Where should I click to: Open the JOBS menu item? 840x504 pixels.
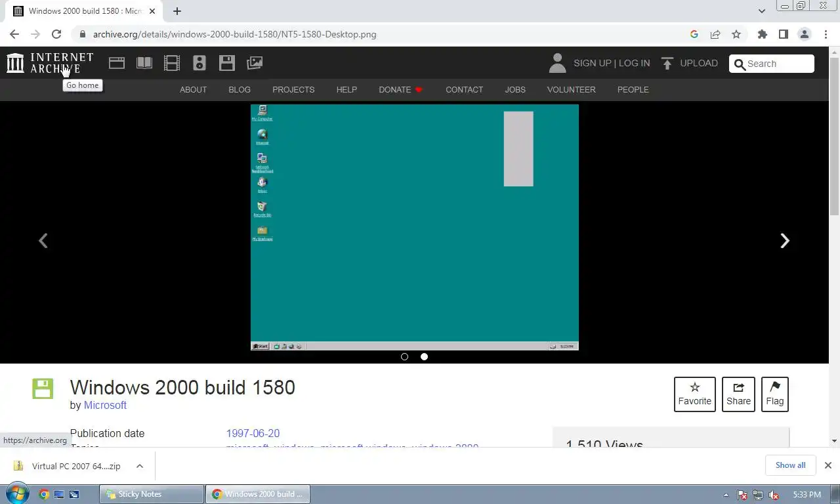(515, 89)
